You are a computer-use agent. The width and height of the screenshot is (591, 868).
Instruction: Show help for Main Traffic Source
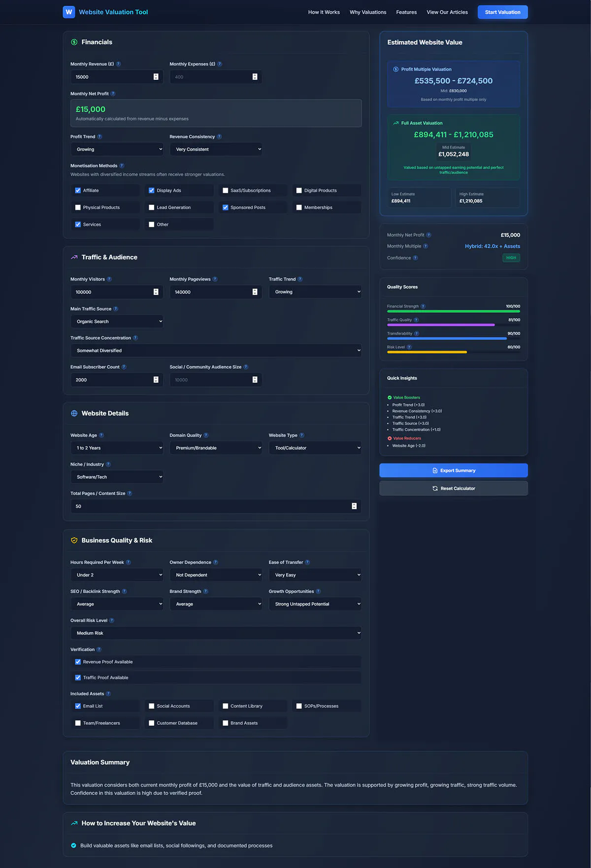pyautogui.click(x=116, y=309)
